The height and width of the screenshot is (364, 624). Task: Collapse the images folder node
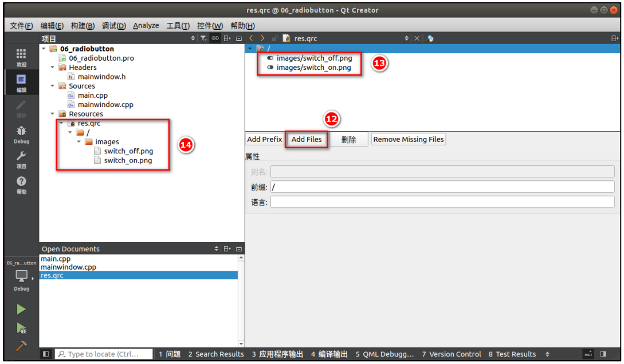pos(79,141)
